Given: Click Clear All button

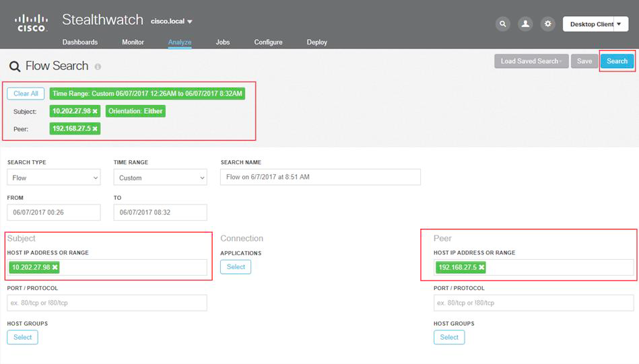Looking at the screenshot, I should pos(26,94).
